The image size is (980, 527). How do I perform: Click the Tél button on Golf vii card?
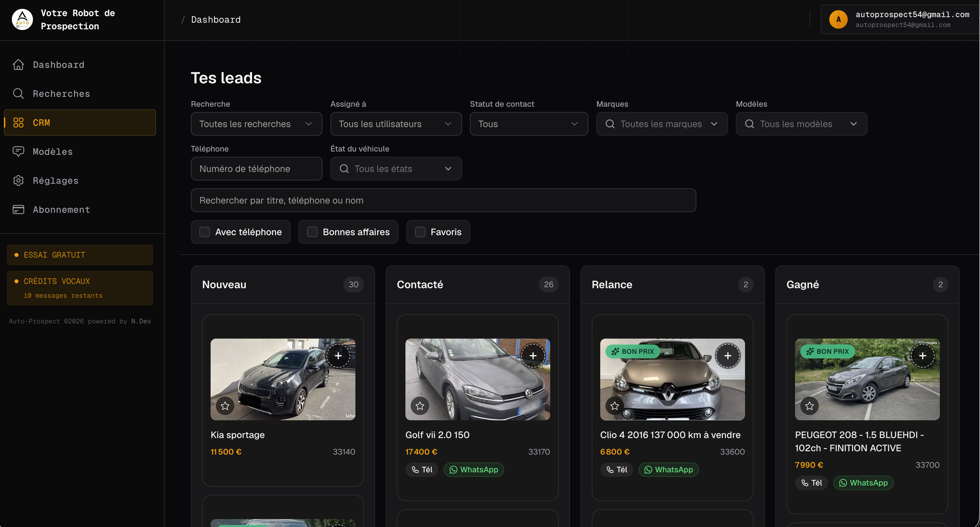coord(422,469)
